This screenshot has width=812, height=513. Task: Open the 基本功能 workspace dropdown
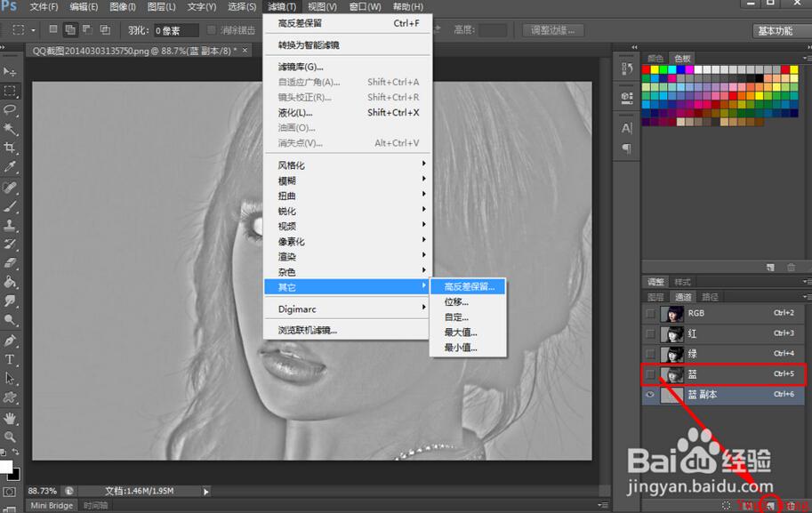coord(777,30)
